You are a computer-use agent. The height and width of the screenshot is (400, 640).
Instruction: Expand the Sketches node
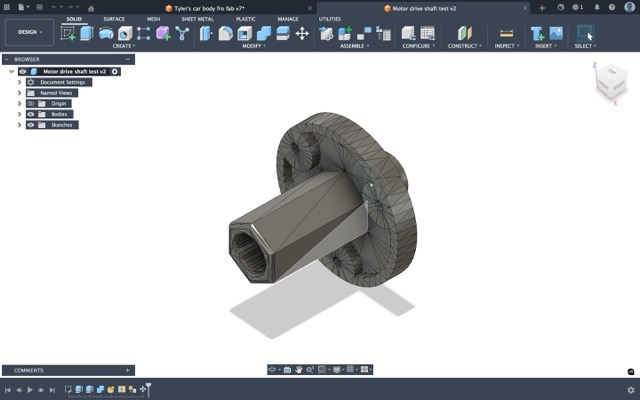click(20, 125)
